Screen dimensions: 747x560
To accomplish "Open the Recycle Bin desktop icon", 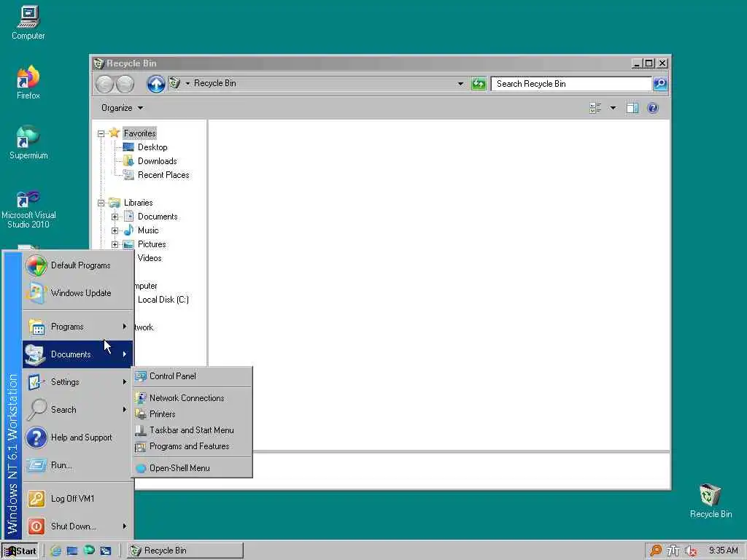I will [711, 501].
